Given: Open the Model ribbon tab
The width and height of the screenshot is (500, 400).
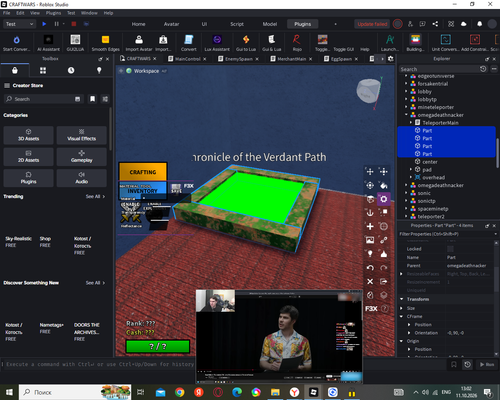Looking at the screenshot, I should (x=270, y=24).
